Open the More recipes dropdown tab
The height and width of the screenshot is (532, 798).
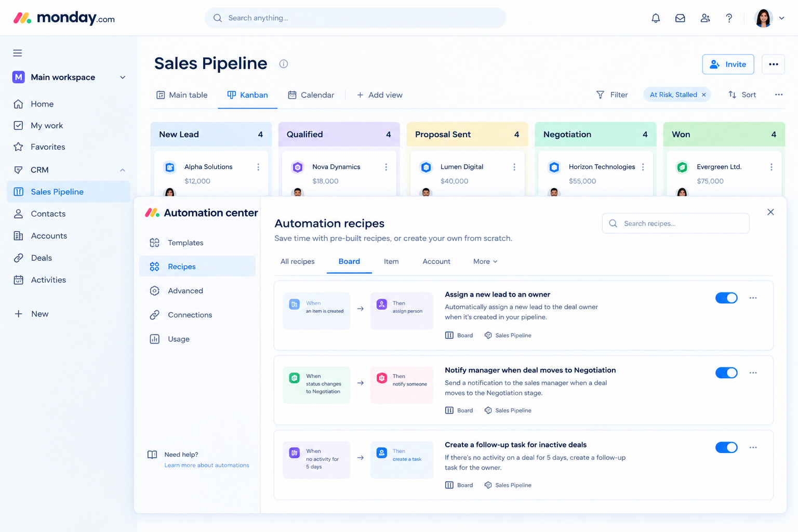point(485,261)
